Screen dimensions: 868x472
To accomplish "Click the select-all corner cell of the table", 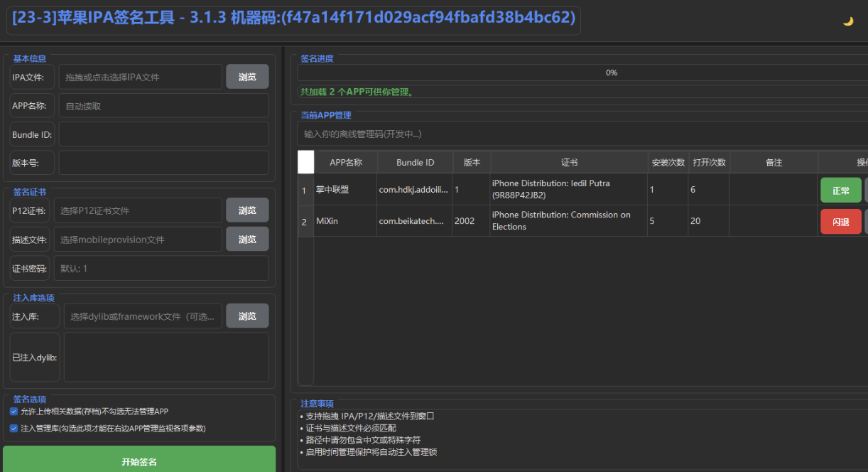I will coord(305,162).
